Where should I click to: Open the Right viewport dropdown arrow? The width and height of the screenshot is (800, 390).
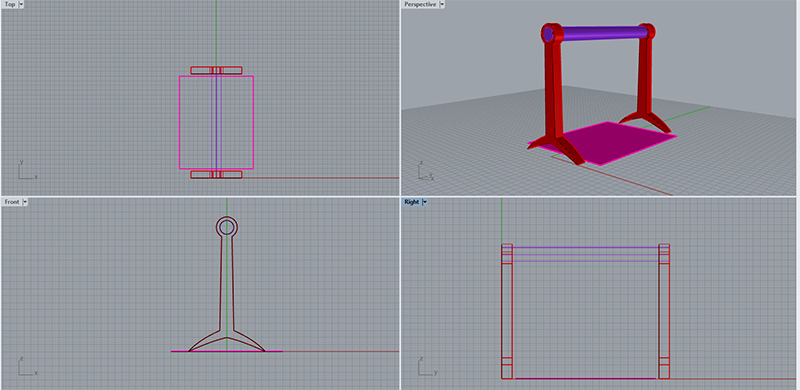[x=425, y=202]
